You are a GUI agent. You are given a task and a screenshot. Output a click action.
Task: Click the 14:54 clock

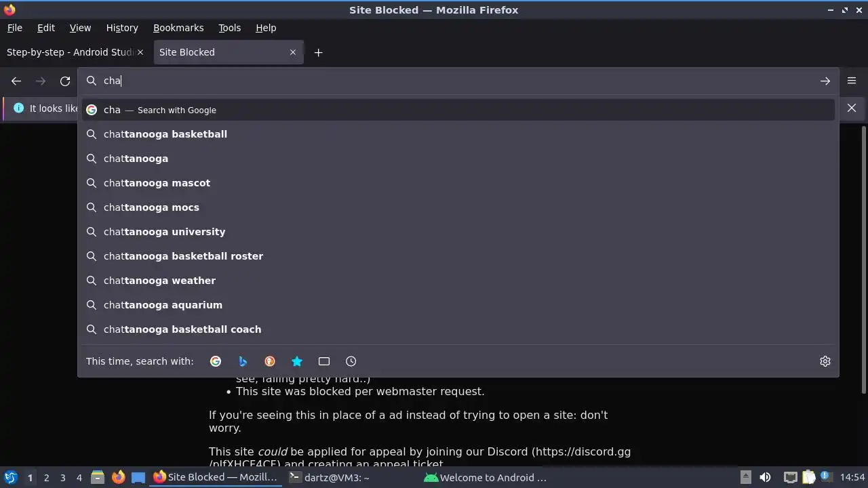point(852,478)
